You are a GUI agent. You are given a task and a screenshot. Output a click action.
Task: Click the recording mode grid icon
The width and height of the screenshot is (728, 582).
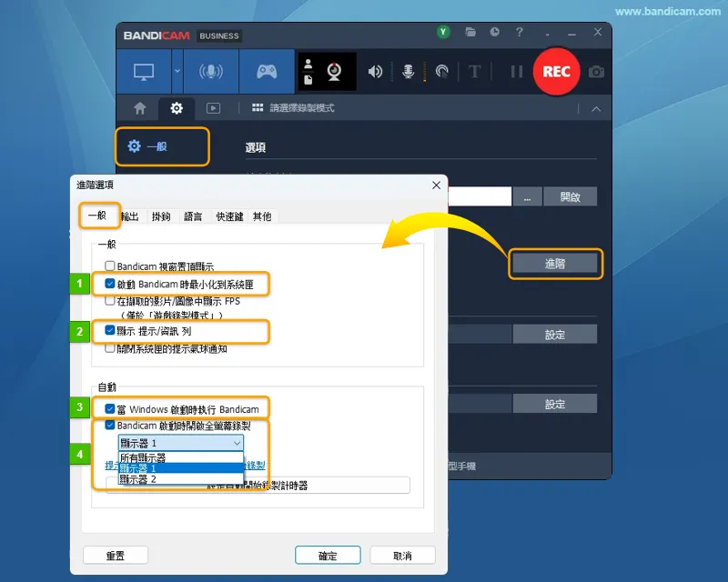[258, 108]
